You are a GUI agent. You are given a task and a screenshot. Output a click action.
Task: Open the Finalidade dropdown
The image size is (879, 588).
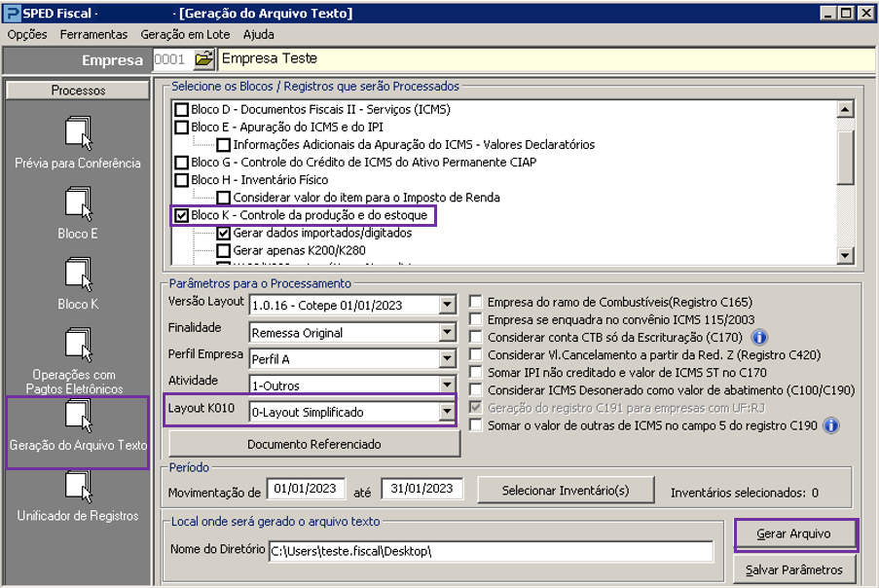pyautogui.click(x=447, y=332)
